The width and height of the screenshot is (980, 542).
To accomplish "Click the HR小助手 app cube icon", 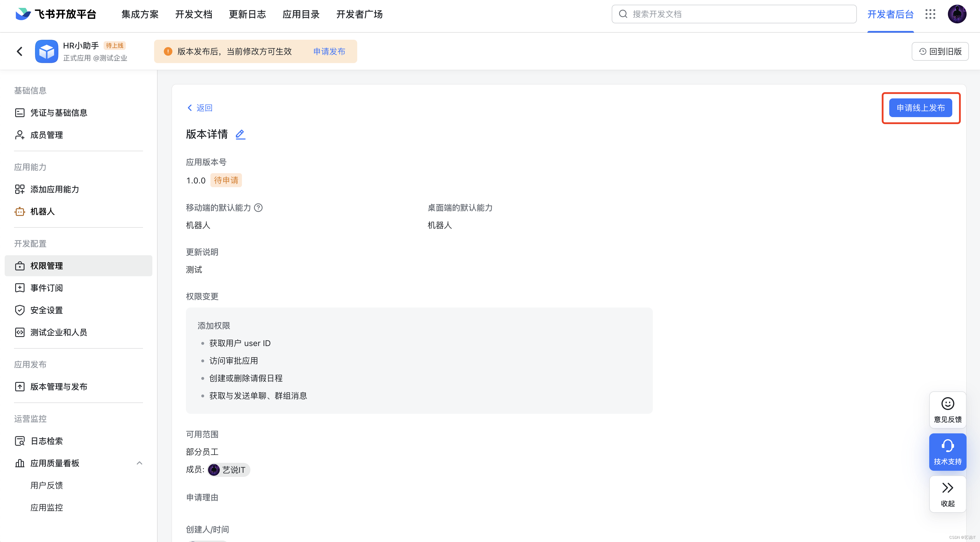I will pos(46,51).
